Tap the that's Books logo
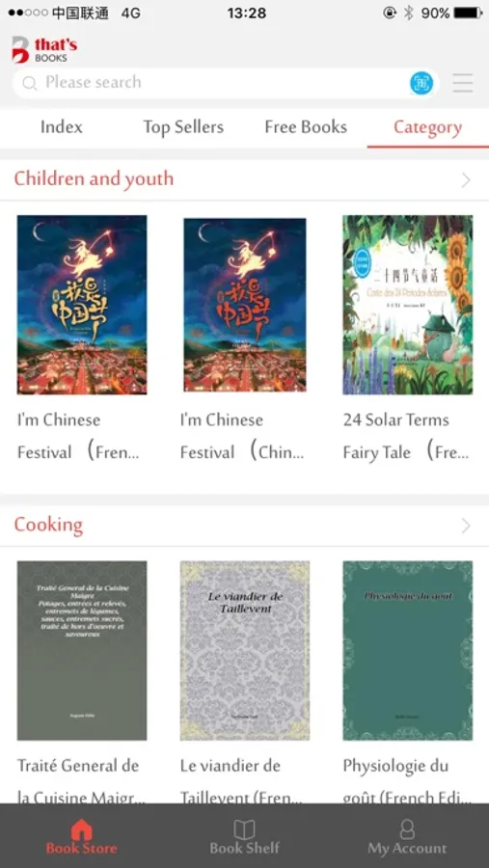The width and height of the screenshot is (489, 868). (x=44, y=49)
